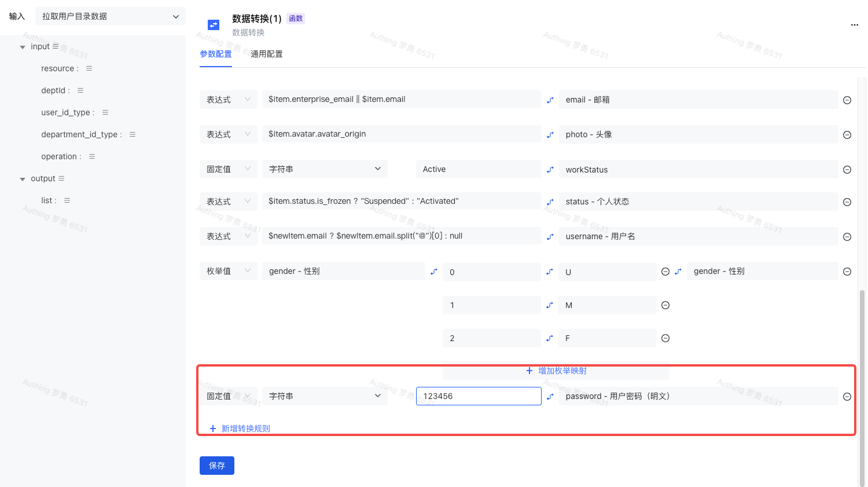Image resolution: width=868 pixels, height=487 pixels.
Task: Switch to the 通用配置 tab
Action: point(267,54)
